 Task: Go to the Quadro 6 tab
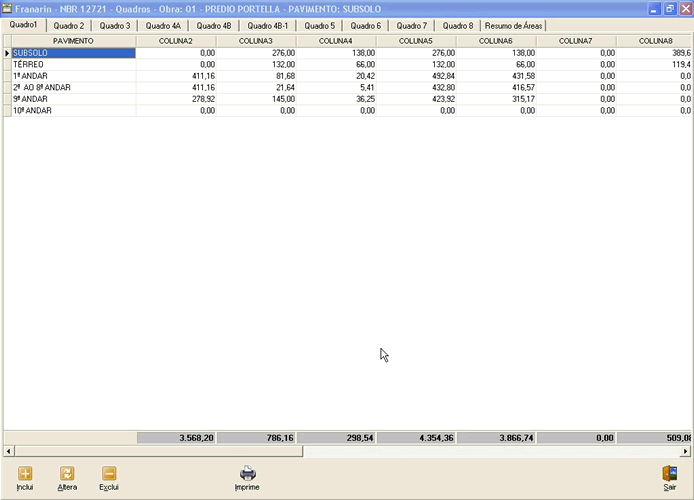tap(366, 26)
